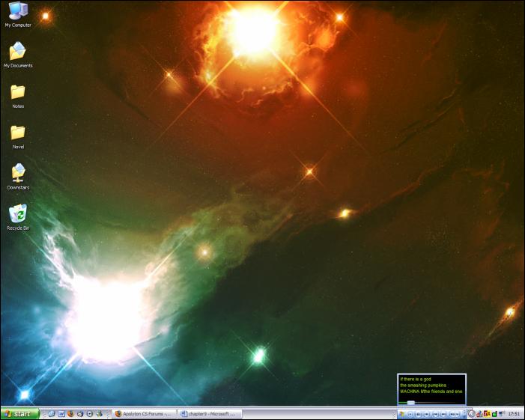Screen dimensions: 525x420
Task: Open the Notes folder on desktop
Action: pyautogui.click(x=17, y=93)
